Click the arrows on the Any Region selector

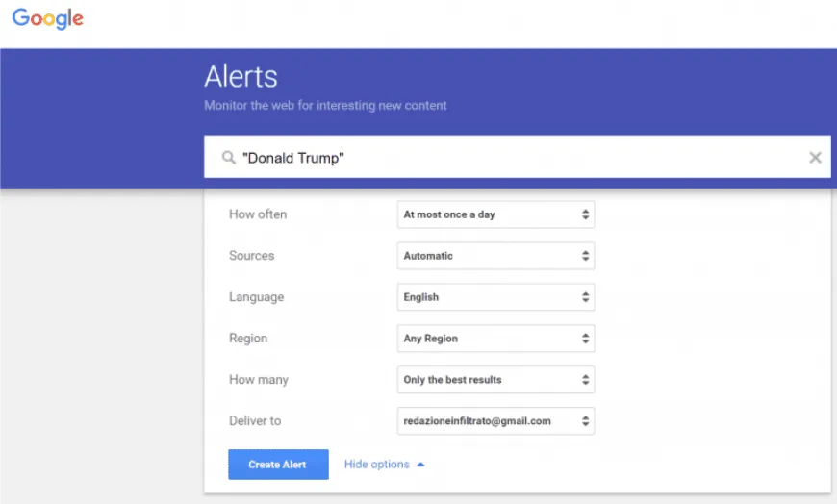pyautogui.click(x=585, y=339)
